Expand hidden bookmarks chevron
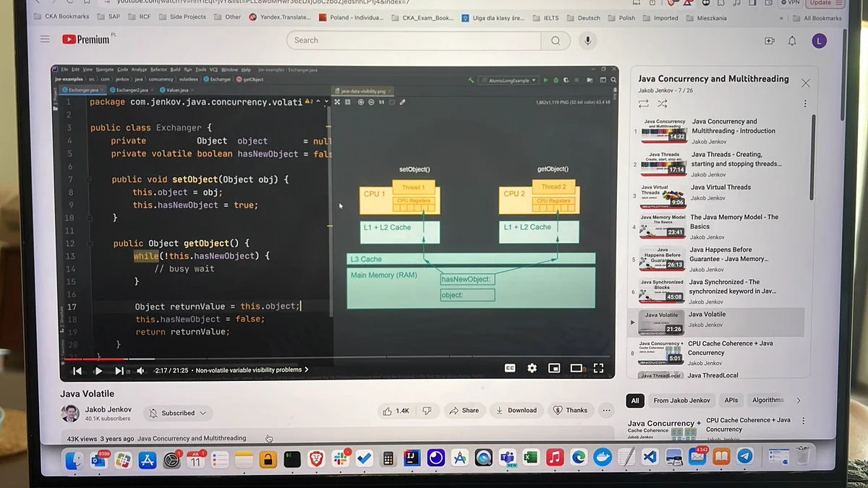868x488 pixels. (x=781, y=17)
